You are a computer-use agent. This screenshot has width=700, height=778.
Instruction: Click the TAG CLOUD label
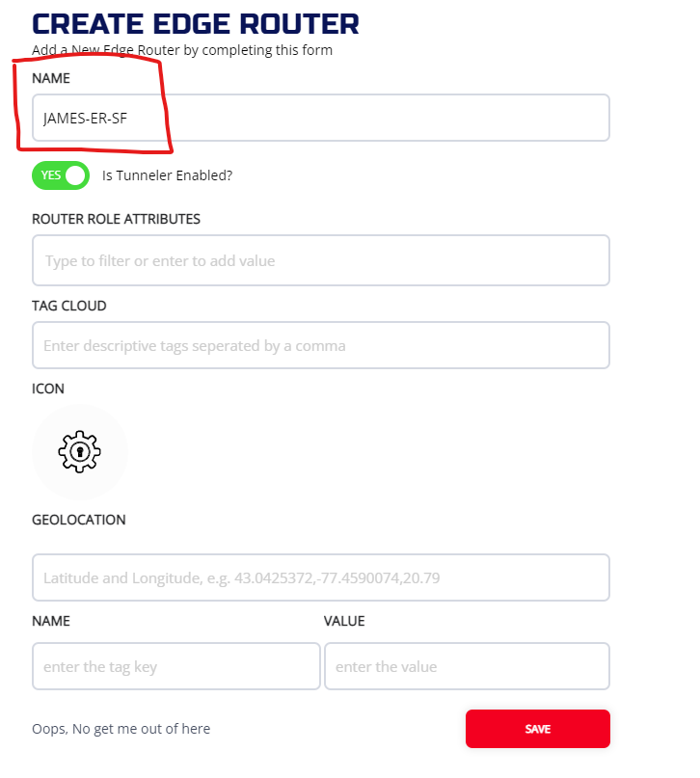(x=69, y=306)
